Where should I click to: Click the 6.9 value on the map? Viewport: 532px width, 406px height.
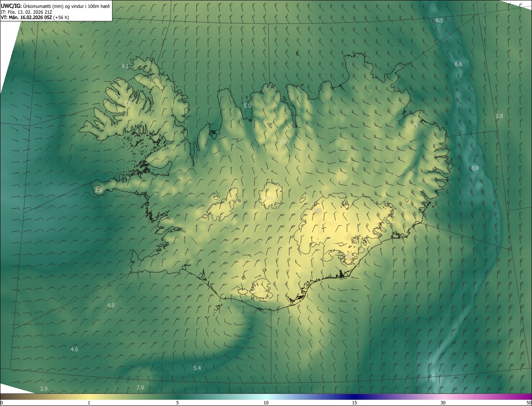pos(475,168)
